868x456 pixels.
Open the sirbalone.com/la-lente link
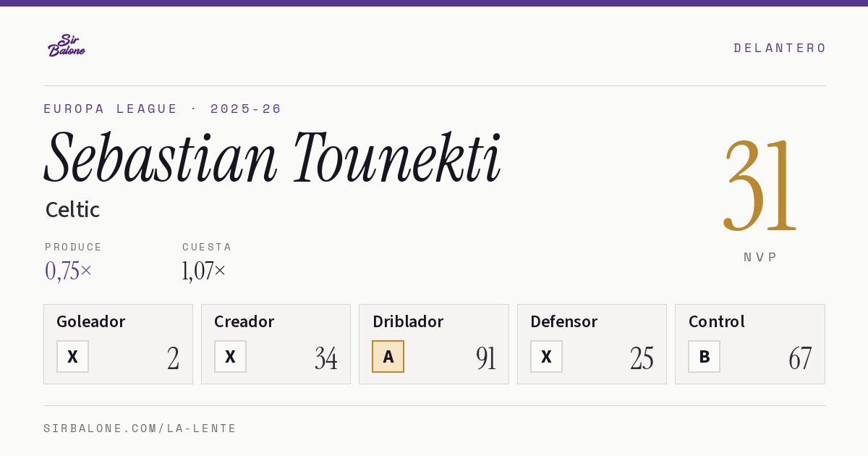(x=140, y=428)
